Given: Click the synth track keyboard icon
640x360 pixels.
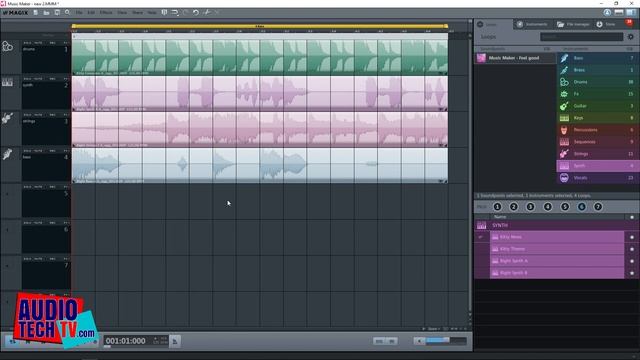Looking at the screenshot, I should point(7,83).
